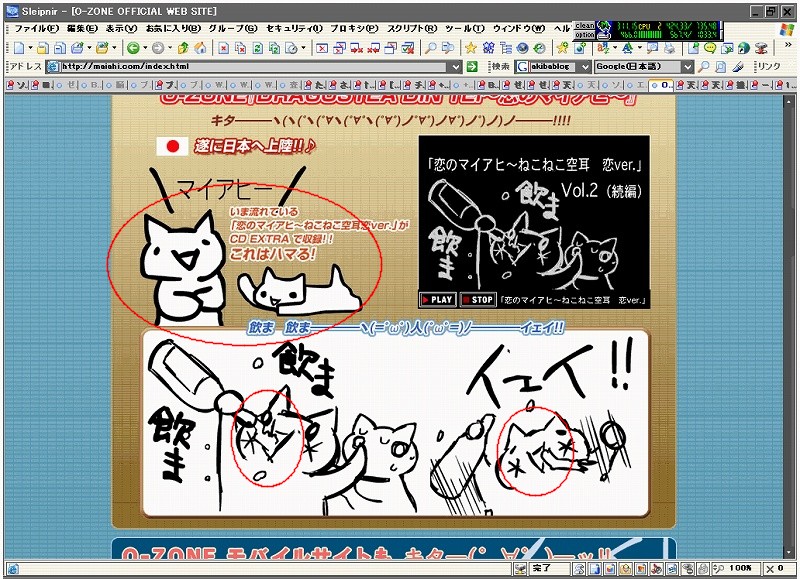Screen dimensions: 800x579
Task: Click the green Back navigation button
Action: 133,48
